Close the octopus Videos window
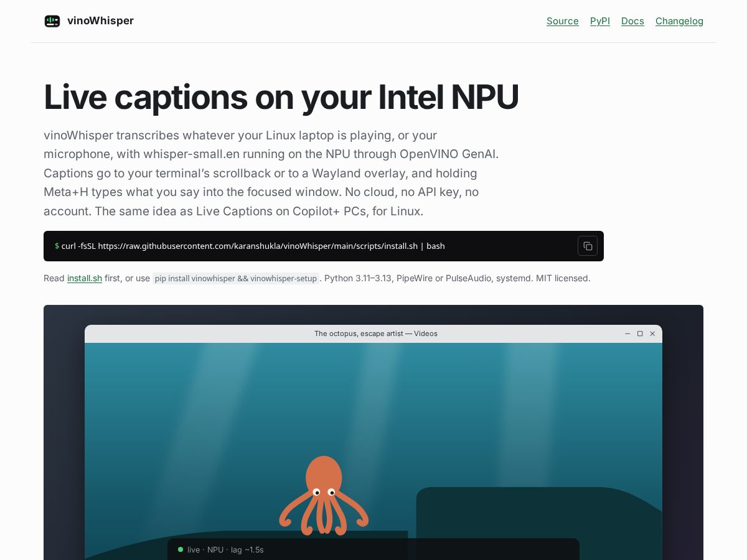747x560 pixels. click(652, 334)
